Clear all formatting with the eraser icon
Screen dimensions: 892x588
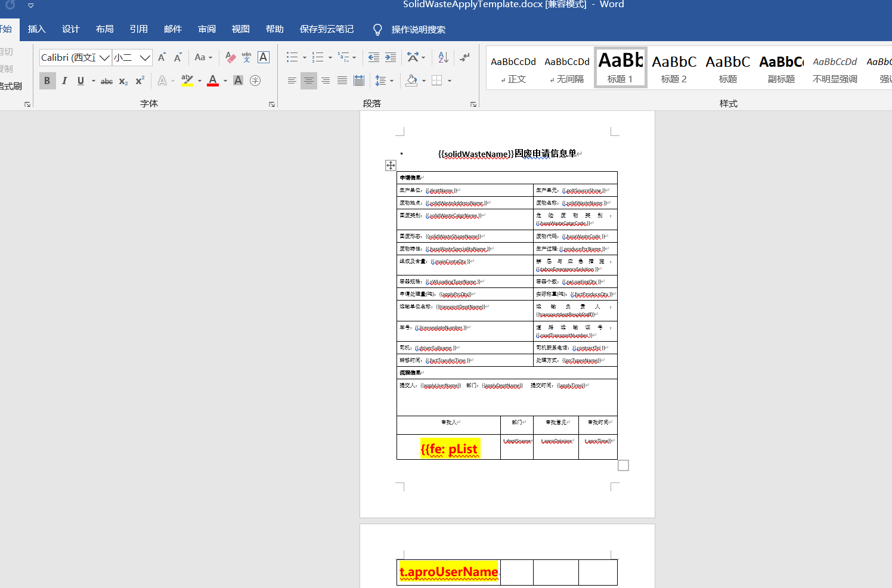(x=230, y=57)
